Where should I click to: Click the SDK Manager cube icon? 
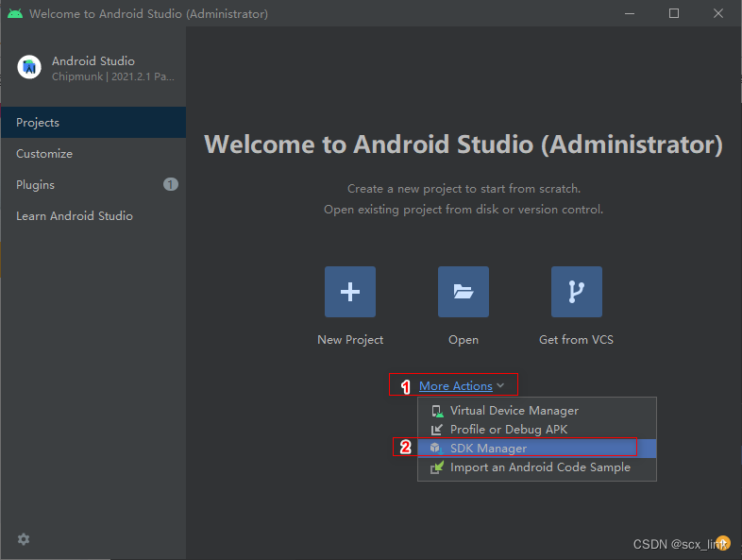pos(436,448)
